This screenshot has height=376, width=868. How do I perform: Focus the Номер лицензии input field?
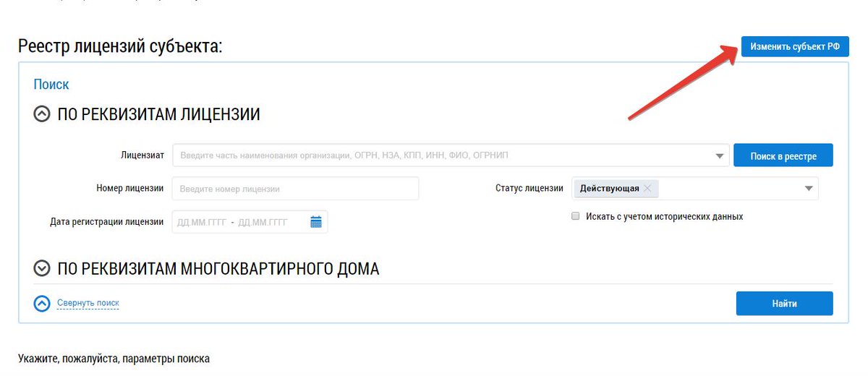point(296,189)
